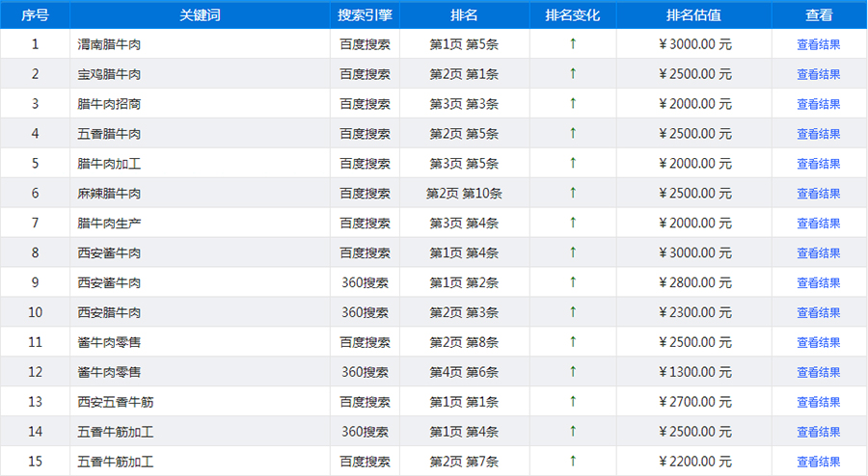
Task: Select ranking cell 第1页 第5条
Action: click(464, 44)
